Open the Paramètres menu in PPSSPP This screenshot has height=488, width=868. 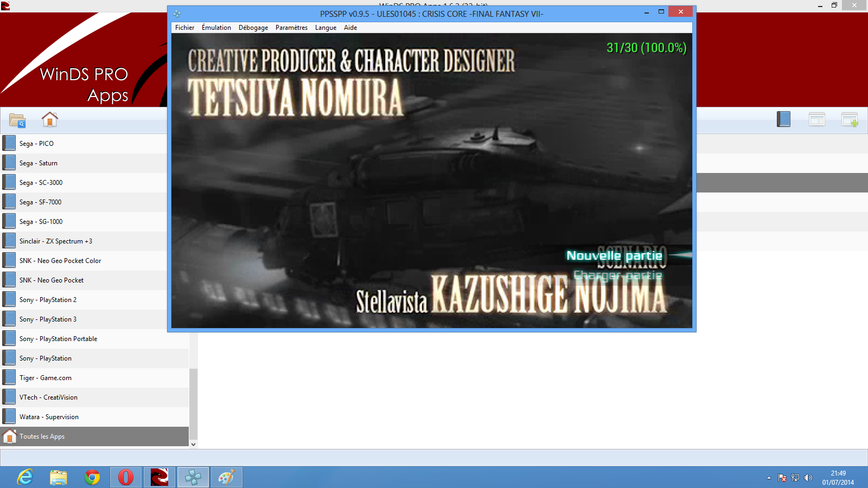291,28
